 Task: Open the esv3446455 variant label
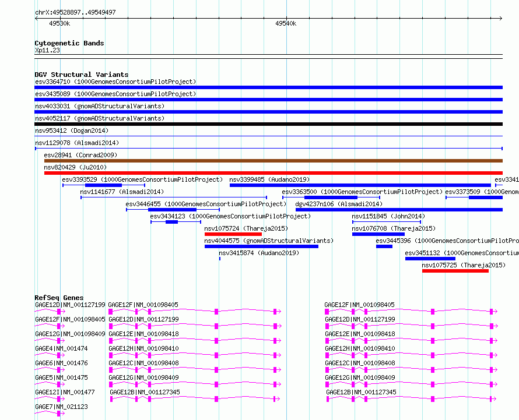click(x=206, y=204)
